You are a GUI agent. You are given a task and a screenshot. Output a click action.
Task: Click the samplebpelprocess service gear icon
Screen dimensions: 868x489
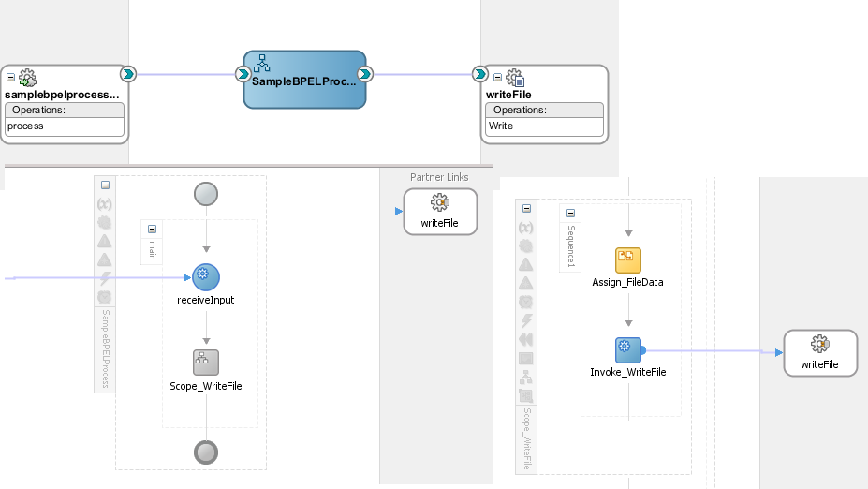[x=27, y=78]
